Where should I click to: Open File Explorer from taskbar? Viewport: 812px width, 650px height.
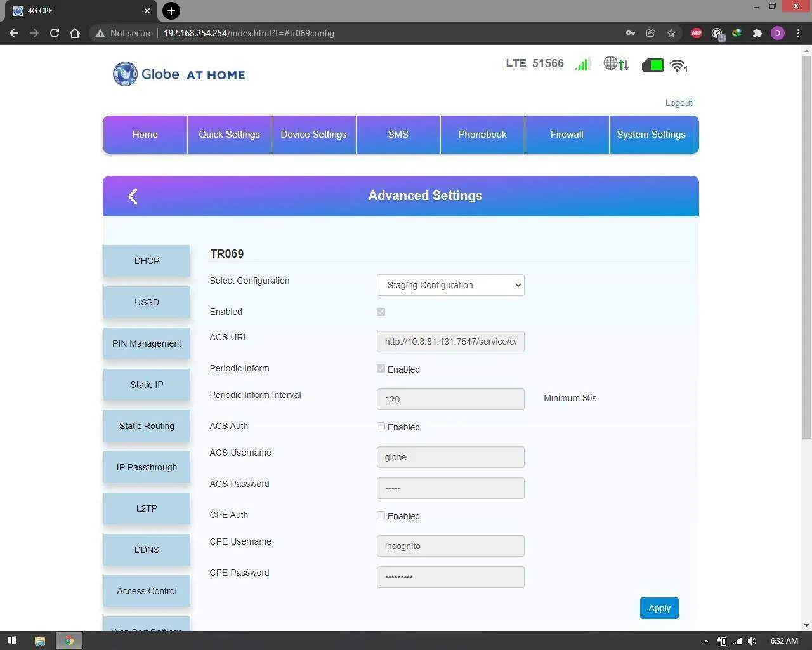click(x=39, y=640)
